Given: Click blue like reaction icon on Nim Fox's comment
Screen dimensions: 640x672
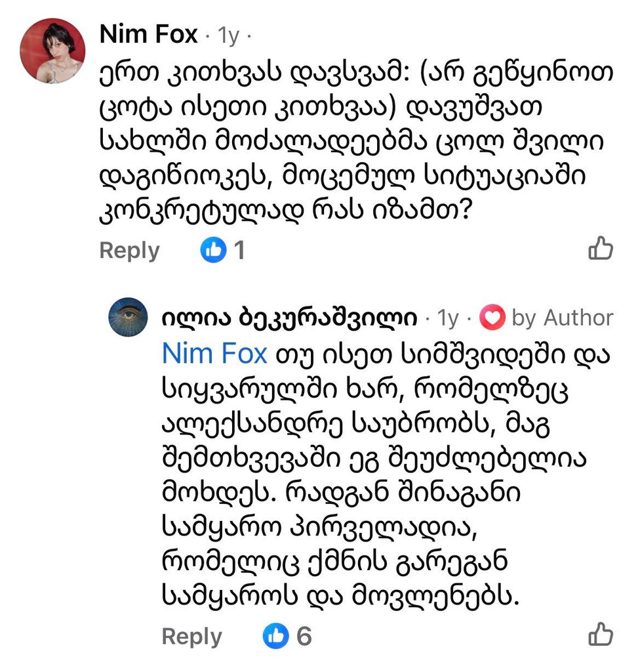Looking at the screenshot, I should [x=213, y=250].
